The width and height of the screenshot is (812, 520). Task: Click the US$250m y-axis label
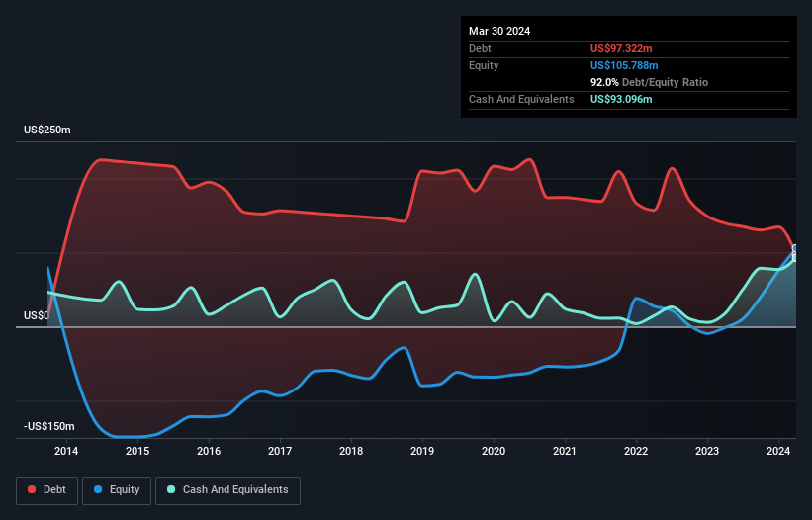point(47,130)
